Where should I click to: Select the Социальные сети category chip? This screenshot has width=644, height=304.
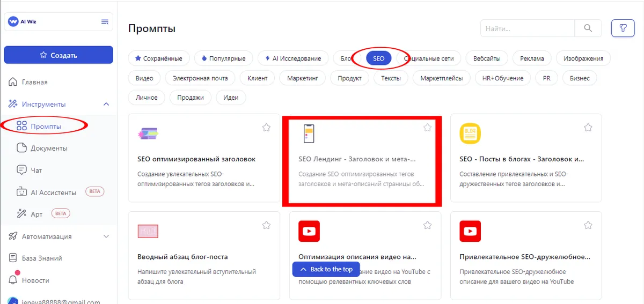pos(429,58)
